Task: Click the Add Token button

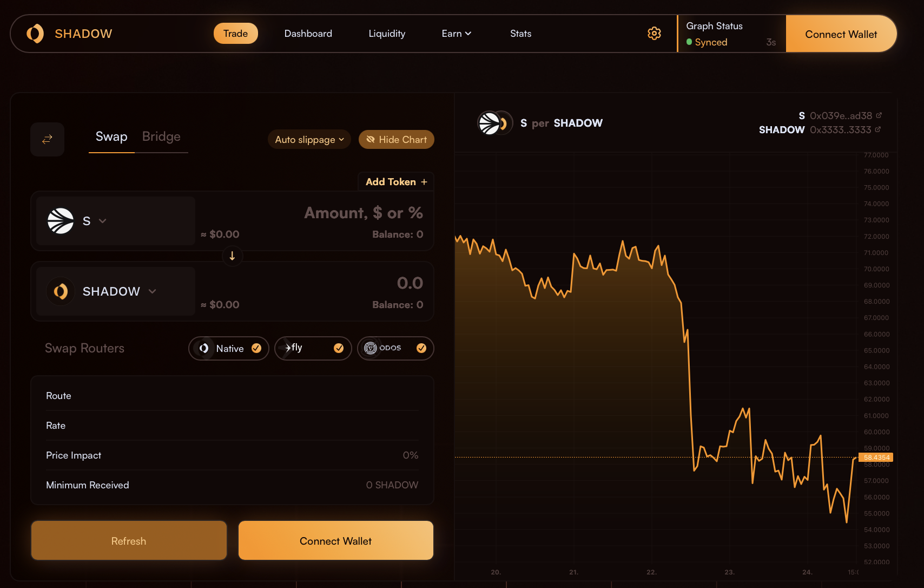Action: [396, 182]
